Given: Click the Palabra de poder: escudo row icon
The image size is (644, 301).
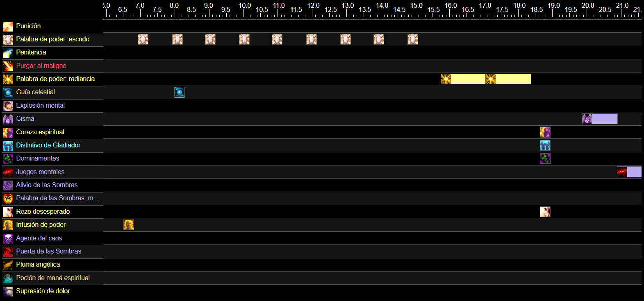Looking at the screenshot, I should pyautogui.click(x=8, y=40).
